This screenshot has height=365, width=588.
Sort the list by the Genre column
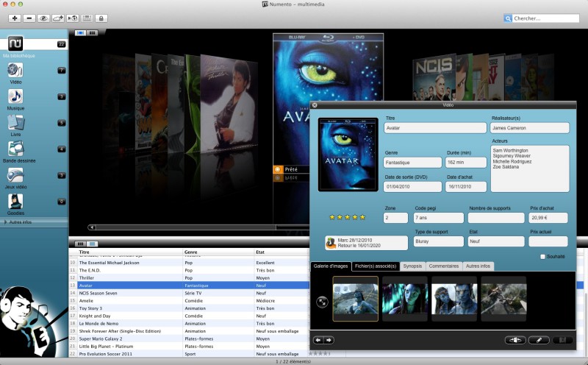coord(218,252)
